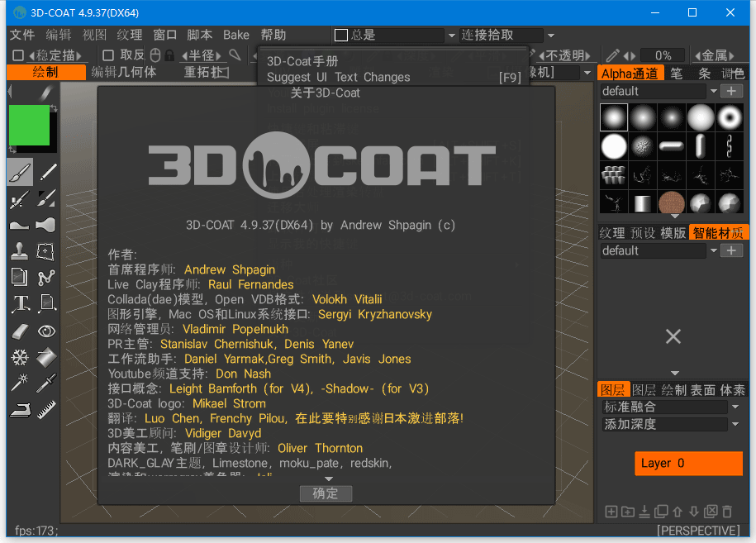Click the add new layer icon
The width and height of the screenshot is (756, 543).
click(x=611, y=512)
